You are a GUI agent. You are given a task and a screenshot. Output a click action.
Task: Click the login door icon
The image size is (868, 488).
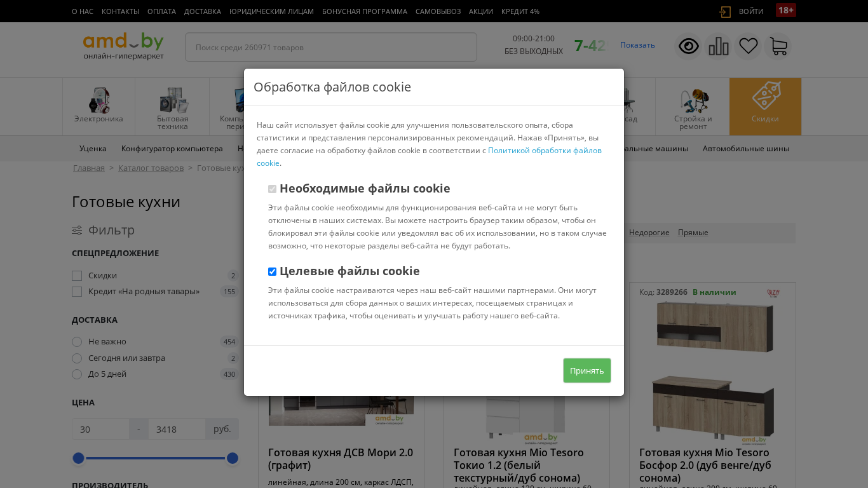pos(725,11)
